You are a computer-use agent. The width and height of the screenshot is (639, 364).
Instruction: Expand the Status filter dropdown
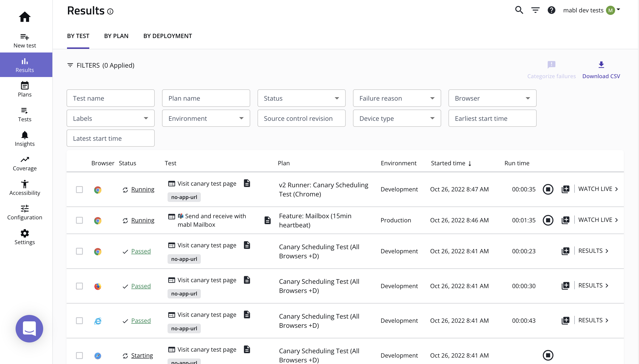pyautogui.click(x=301, y=98)
